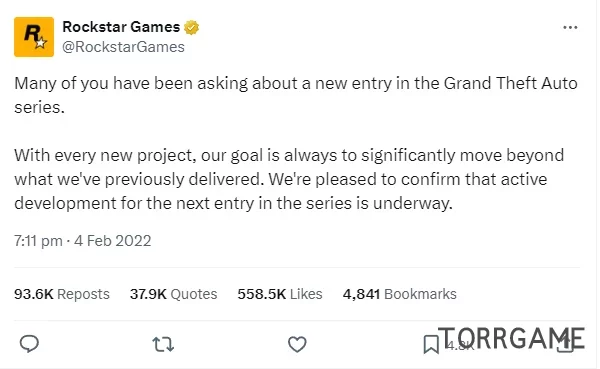This screenshot has height=369, width=600.
Task: Click the gold verified badge
Action: (191, 28)
